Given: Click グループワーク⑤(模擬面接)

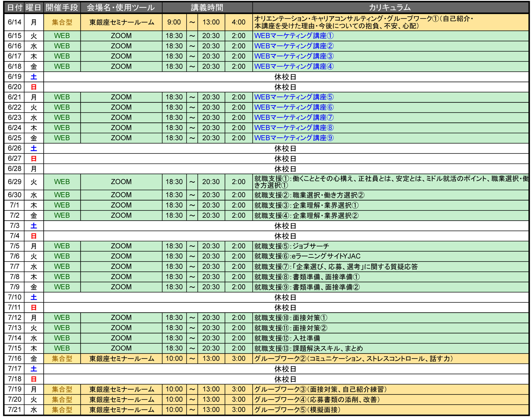Looking at the screenshot, I should (x=297, y=410).
